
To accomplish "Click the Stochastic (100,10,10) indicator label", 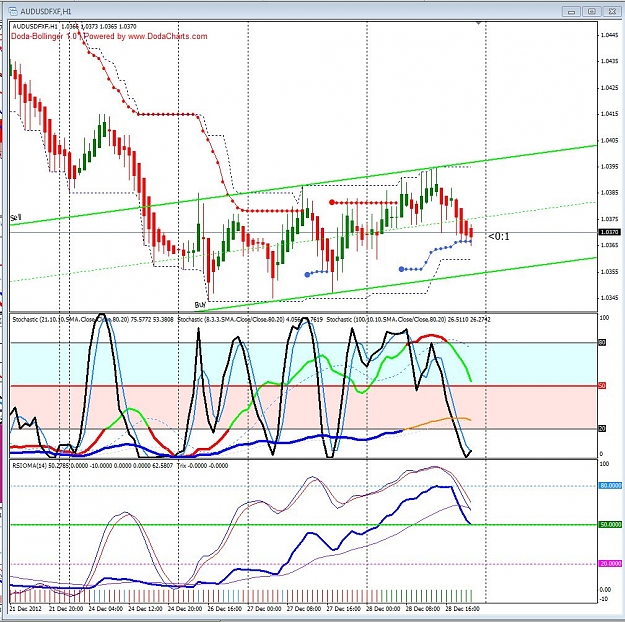I will pyautogui.click(x=408, y=319).
